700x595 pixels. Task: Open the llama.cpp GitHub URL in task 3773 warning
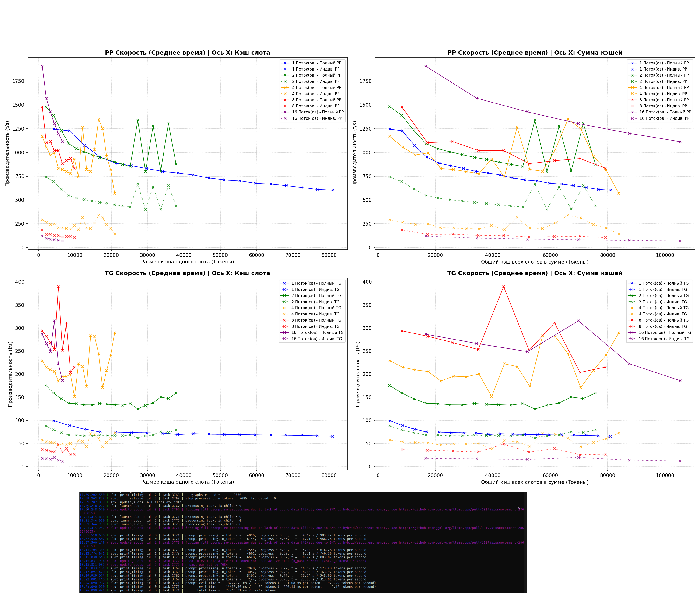461,542
